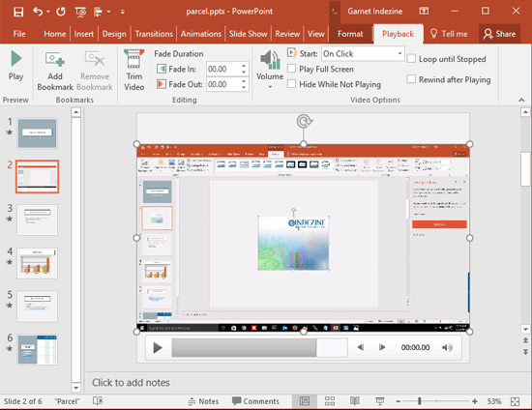
Task: Click the notes pane to add notes
Action: point(131,383)
